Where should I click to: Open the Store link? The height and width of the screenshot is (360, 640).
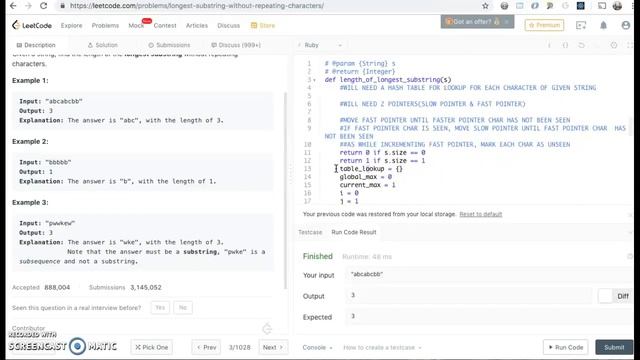tap(263, 25)
